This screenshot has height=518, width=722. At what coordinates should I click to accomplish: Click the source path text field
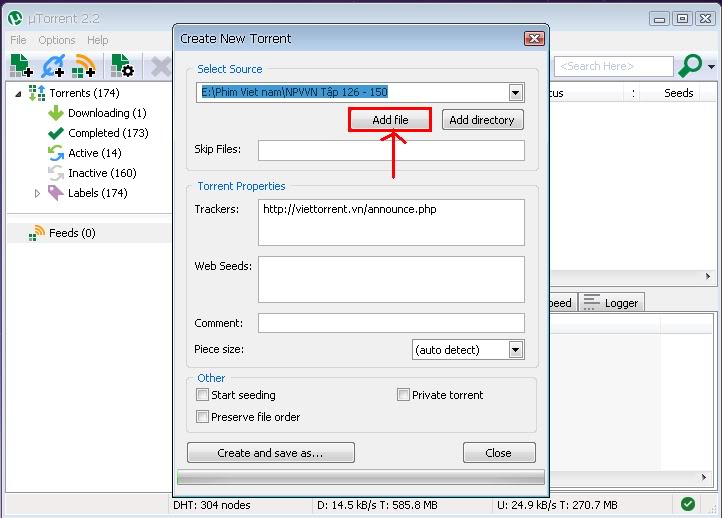click(x=353, y=93)
